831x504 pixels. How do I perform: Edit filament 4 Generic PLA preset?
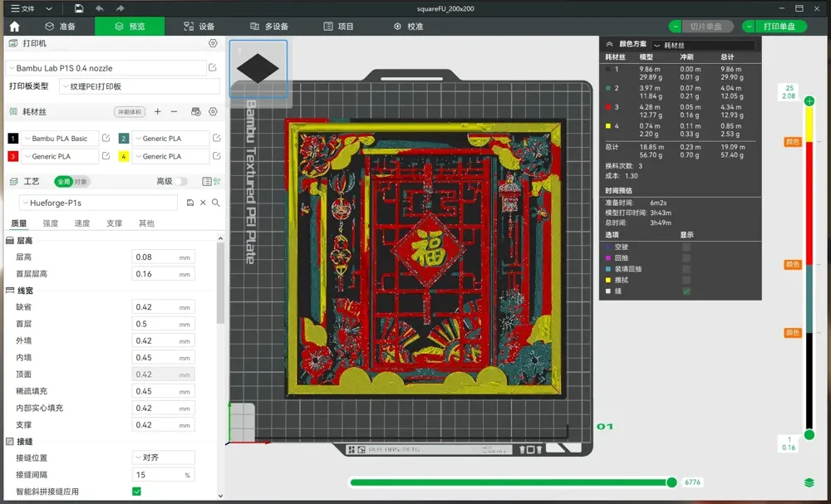[x=216, y=156]
